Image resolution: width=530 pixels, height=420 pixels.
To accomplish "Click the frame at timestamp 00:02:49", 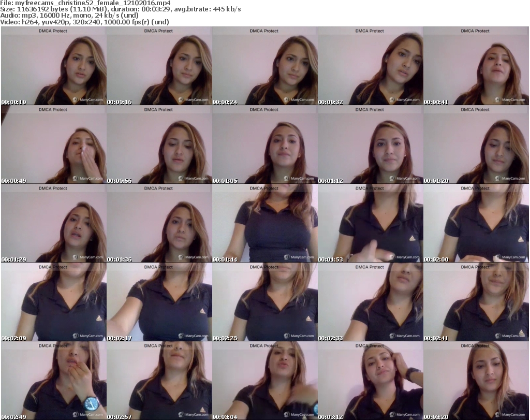I will tap(53, 381).
